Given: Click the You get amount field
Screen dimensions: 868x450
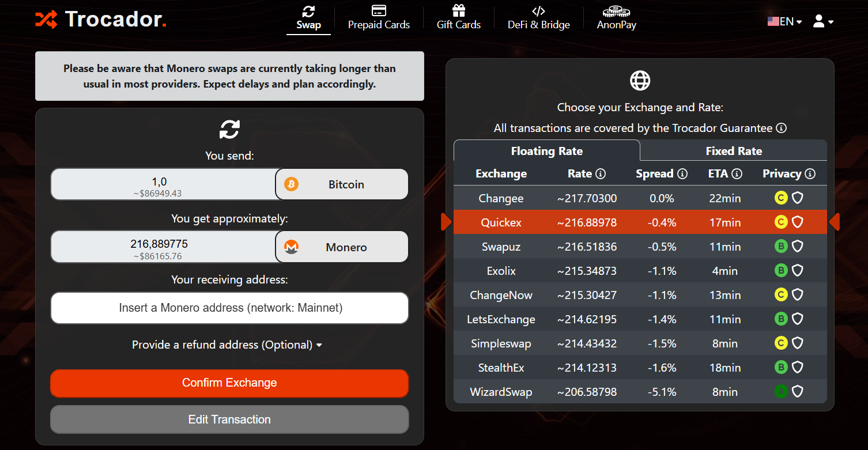Looking at the screenshot, I should [x=163, y=247].
